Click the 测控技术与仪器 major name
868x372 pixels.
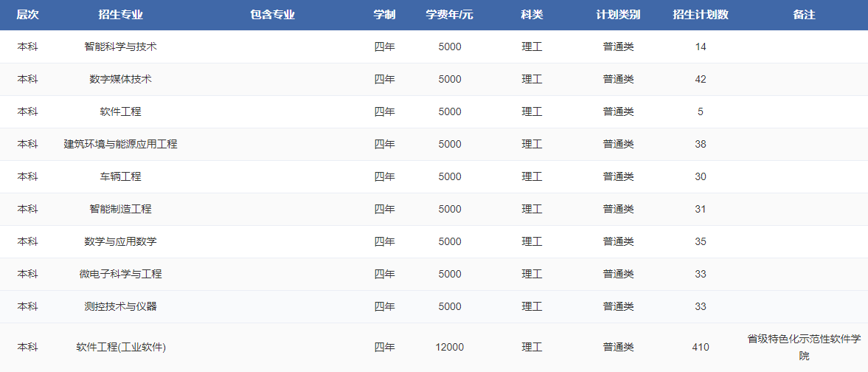pos(120,306)
